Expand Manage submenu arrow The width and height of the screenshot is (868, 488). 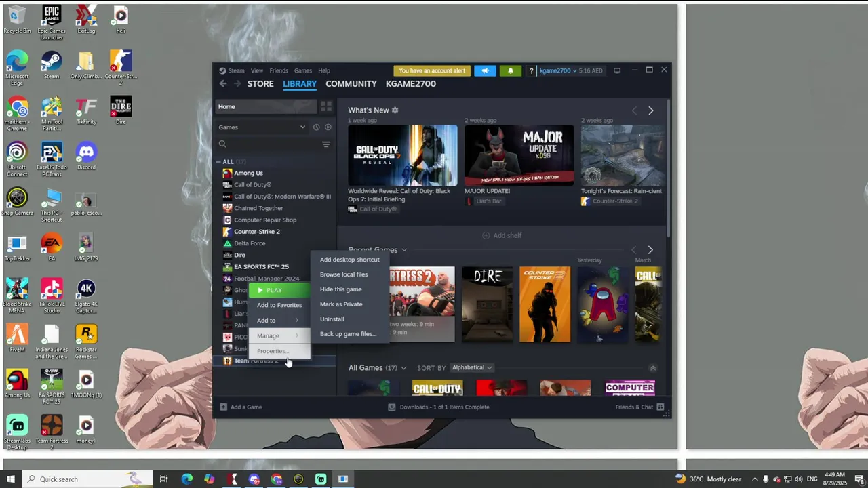pyautogui.click(x=296, y=335)
